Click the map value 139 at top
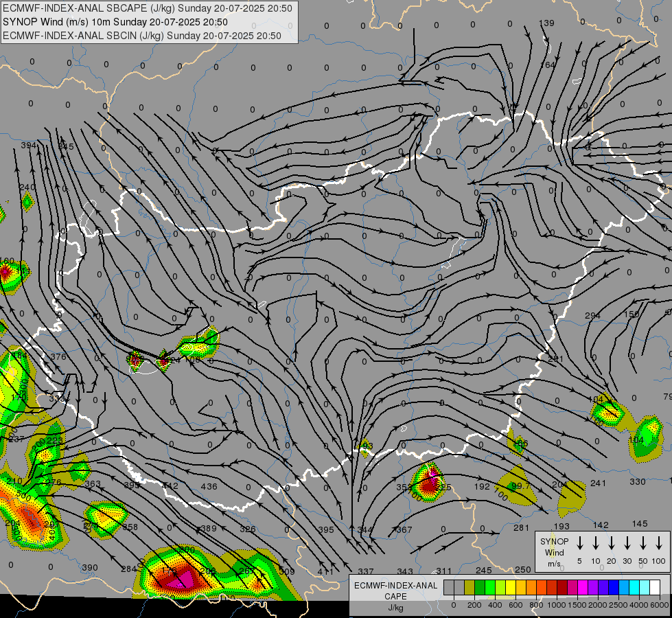This screenshot has width=672, height=618. coord(546,23)
